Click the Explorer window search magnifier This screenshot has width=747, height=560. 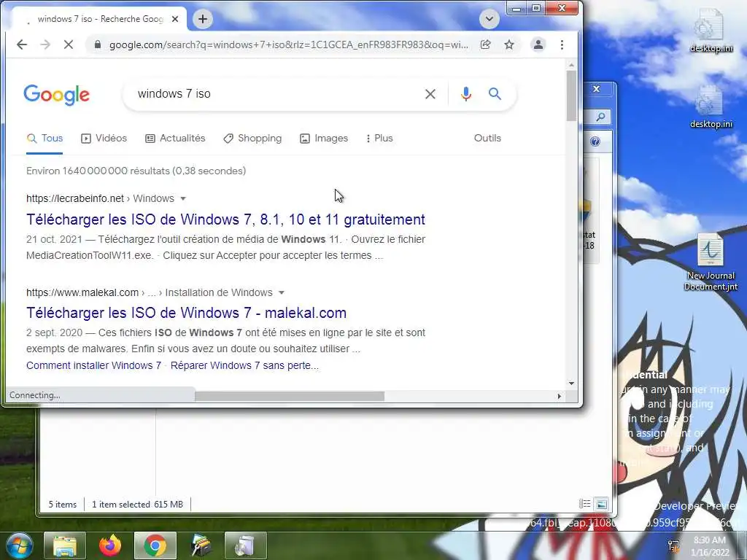pyautogui.click(x=601, y=117)
